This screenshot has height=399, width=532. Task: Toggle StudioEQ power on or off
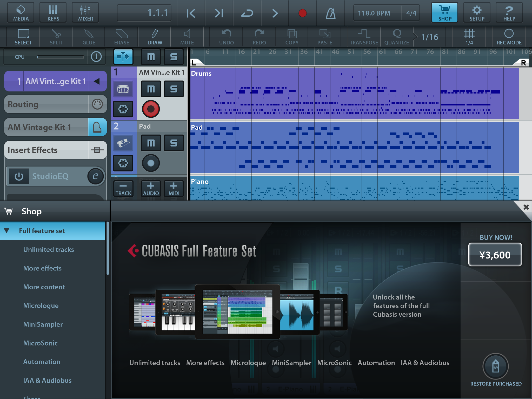[19, 176]
